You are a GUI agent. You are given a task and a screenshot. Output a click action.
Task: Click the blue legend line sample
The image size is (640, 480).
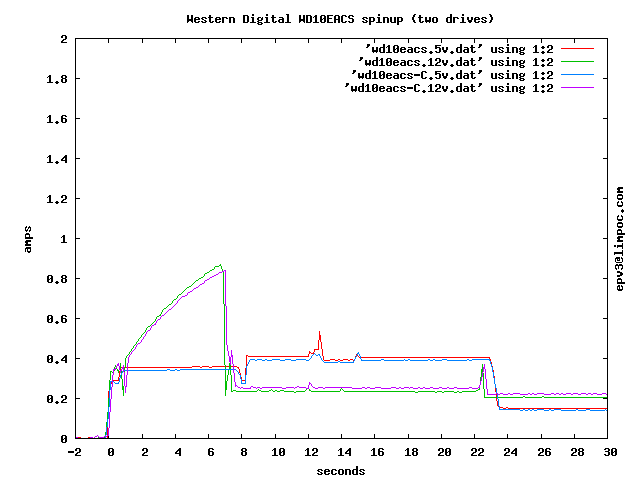[x=577, y=75]
